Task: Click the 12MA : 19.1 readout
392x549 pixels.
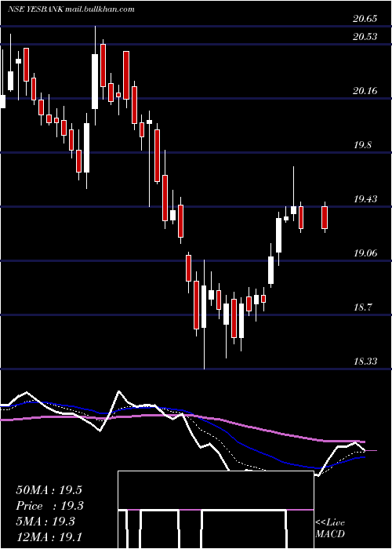Action: tap(49, 537)
